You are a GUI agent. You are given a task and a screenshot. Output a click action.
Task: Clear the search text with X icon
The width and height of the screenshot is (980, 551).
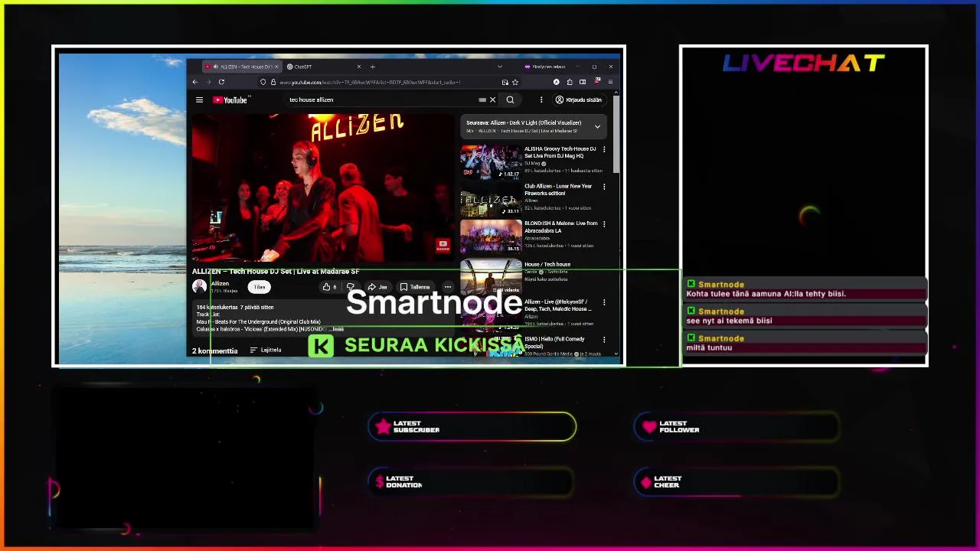click(x=492, y=99)
